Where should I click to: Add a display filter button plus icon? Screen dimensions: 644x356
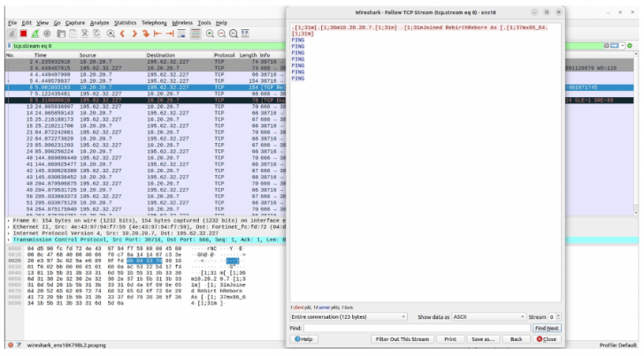(x=630, y=46)
